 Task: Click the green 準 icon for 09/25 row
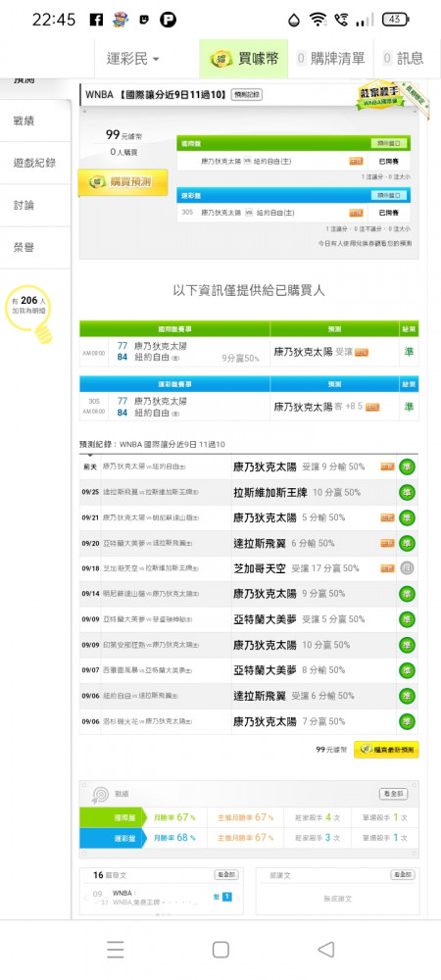408,493
